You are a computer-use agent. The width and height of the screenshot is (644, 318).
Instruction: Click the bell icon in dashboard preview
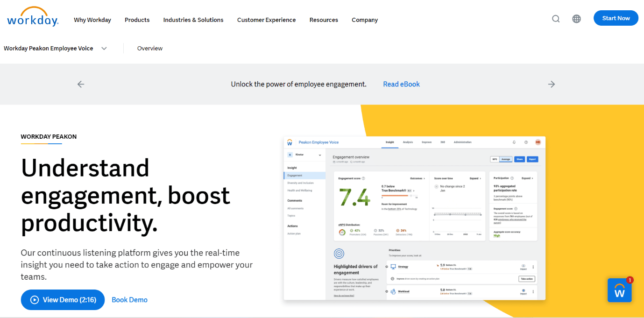tap(514, 142)
